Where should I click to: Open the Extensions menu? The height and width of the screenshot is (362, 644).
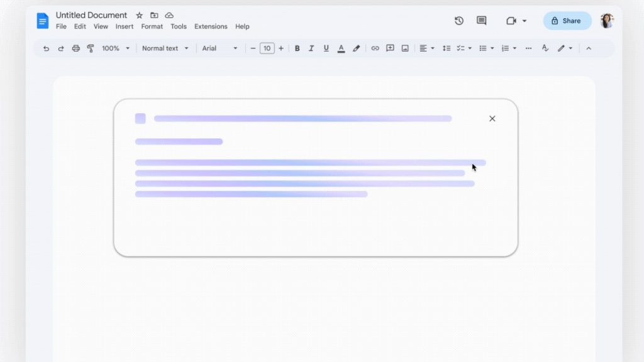211,26
